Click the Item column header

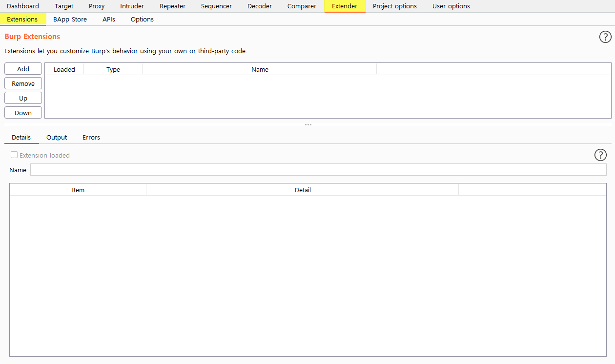(x=78, y=190)
